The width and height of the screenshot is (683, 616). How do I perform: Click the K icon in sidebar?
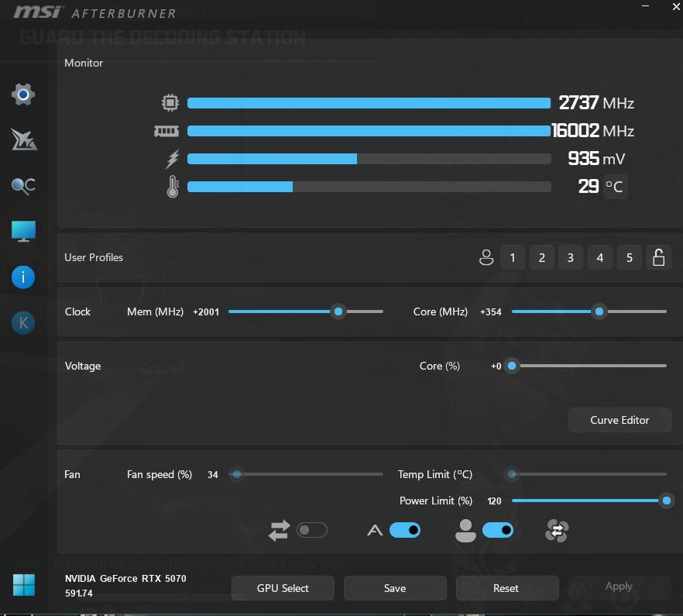23,323
